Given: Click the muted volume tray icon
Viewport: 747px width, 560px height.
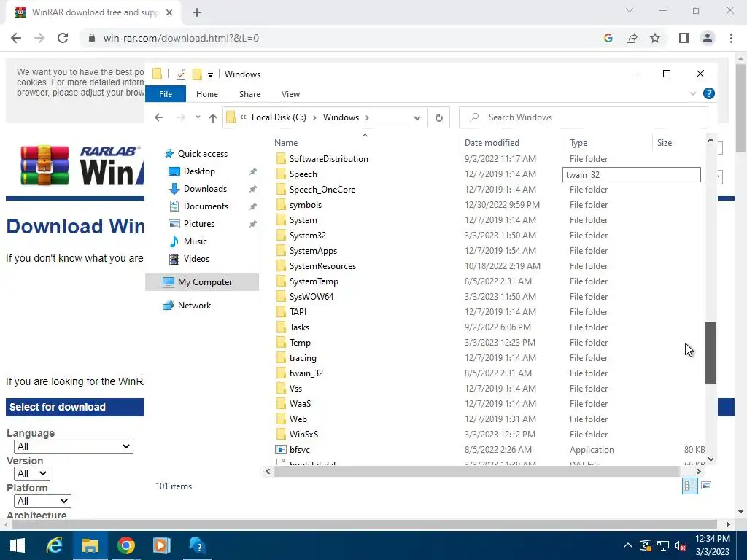Looking at the screenshot, I should click(680, 545).
